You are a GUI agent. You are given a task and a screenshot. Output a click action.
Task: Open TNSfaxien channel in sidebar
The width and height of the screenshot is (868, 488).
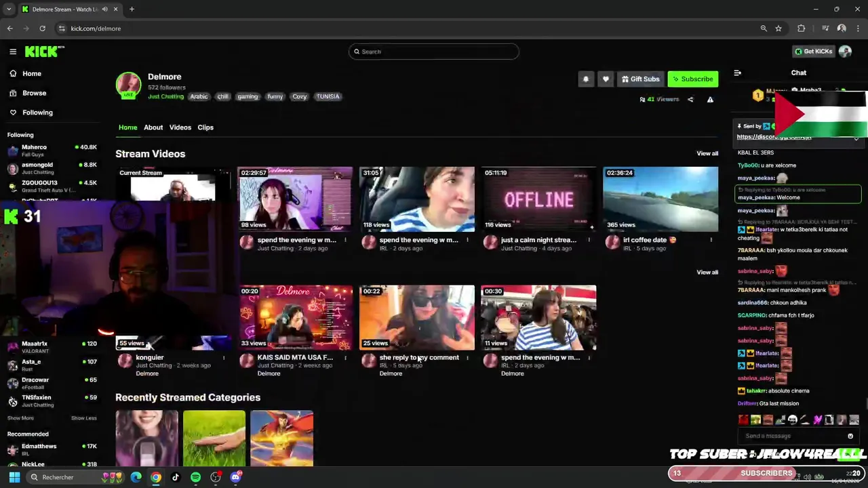tap(52, 401)
